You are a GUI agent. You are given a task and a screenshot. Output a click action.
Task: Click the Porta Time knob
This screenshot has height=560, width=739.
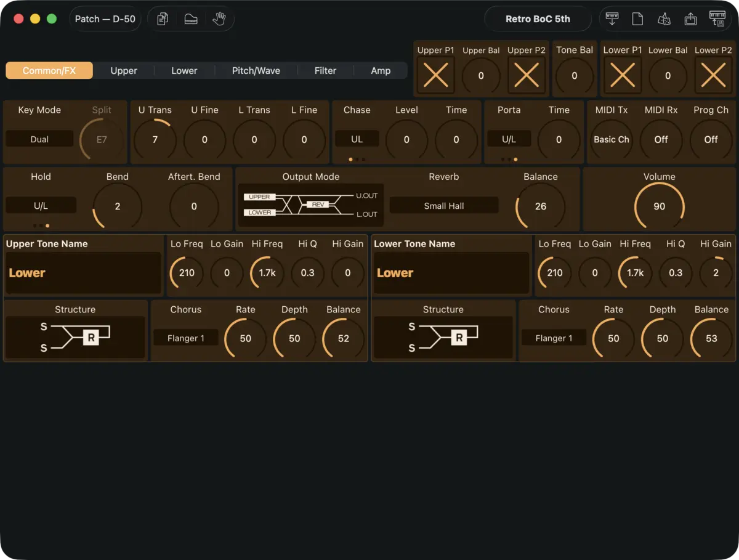[x=559, y=140]
